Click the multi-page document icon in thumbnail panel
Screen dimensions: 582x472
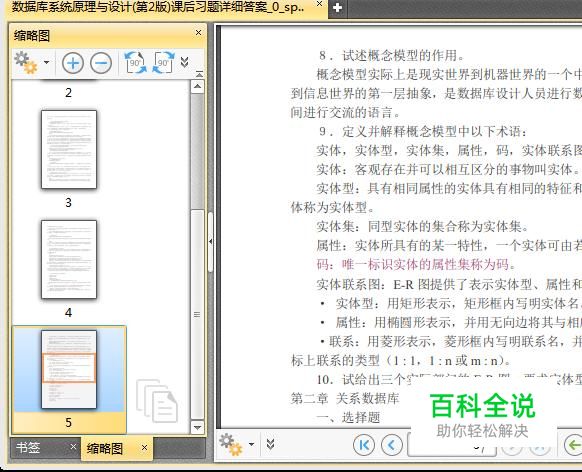tap(157, 401)
